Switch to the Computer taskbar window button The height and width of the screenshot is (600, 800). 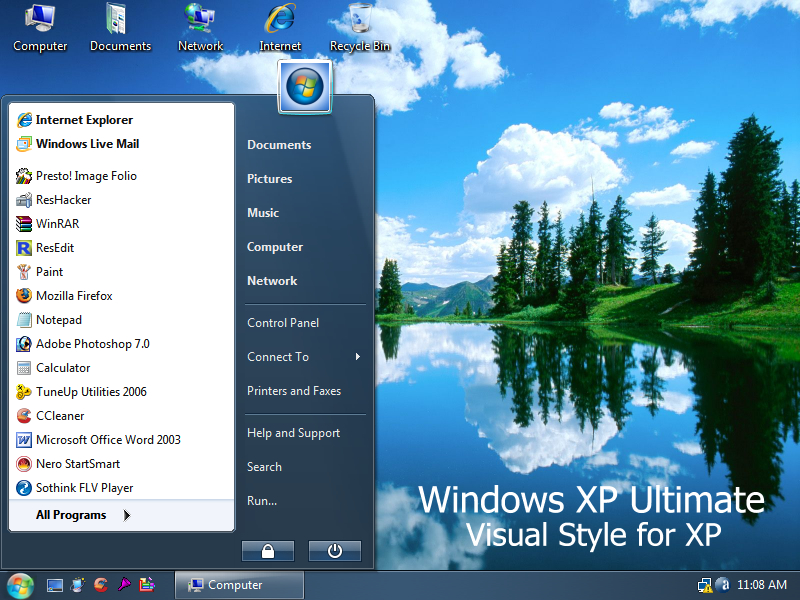pos(239,585)
